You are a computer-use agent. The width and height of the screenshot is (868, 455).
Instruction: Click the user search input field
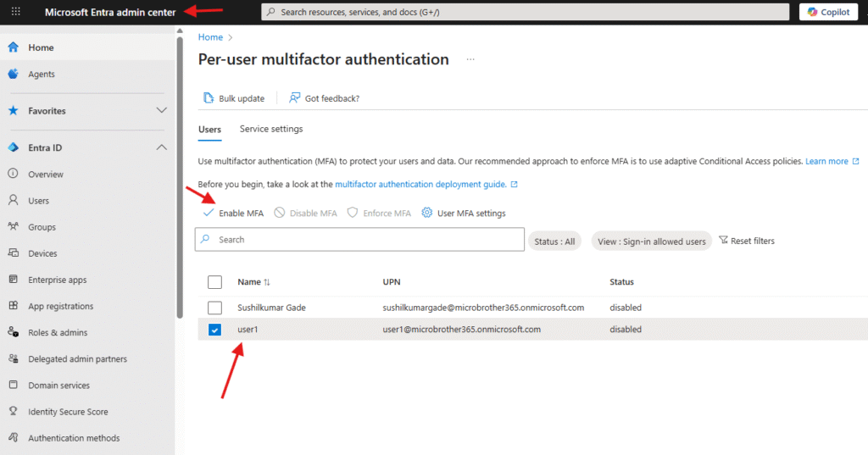click(x=364, y=240)
